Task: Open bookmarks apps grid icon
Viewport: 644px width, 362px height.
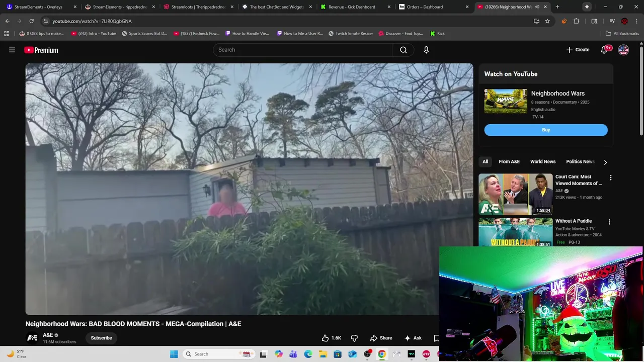Action: coord(7,34)
